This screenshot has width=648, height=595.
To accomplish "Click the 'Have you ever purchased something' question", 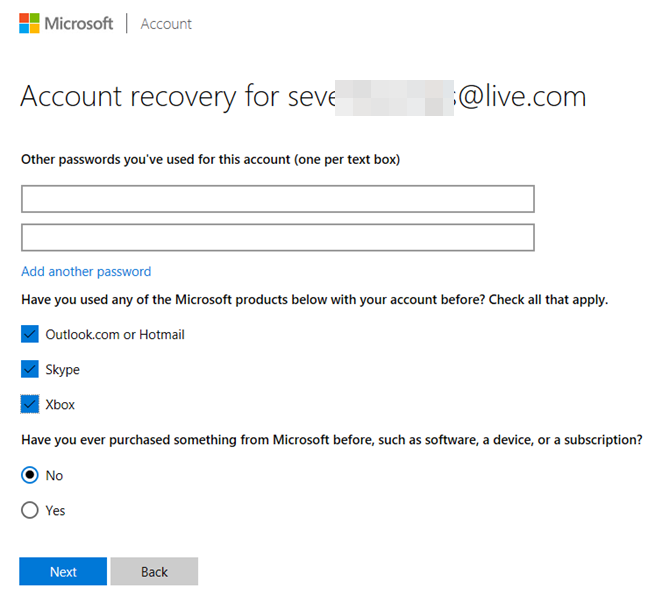I will point(332,440).
